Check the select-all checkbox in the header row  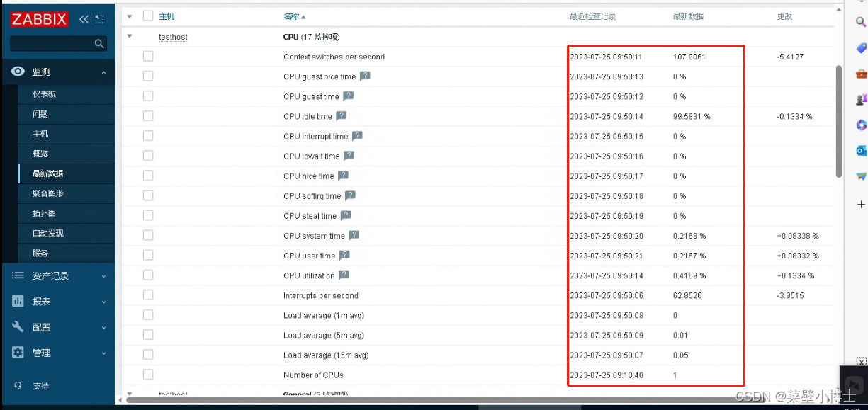pos(147,16)
